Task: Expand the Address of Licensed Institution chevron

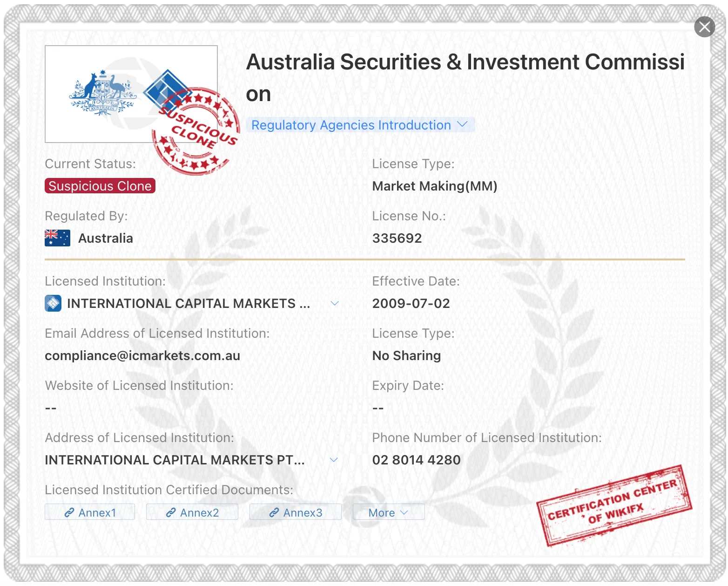Action: tap(334, 460)
